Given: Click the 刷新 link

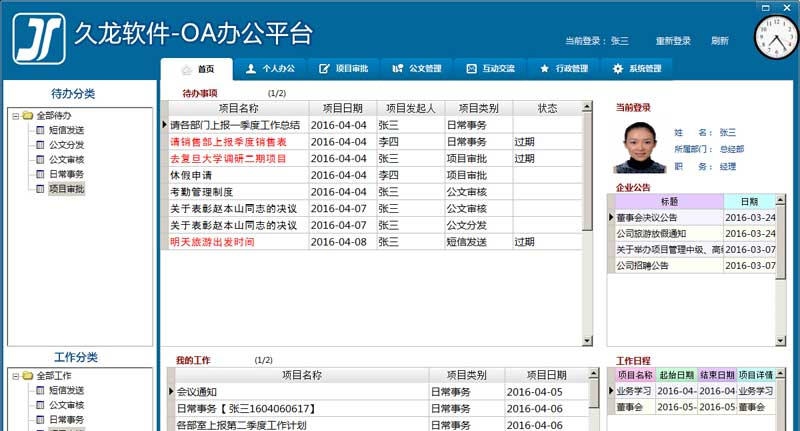Looking at the screenshot, I should coord(719,41).
